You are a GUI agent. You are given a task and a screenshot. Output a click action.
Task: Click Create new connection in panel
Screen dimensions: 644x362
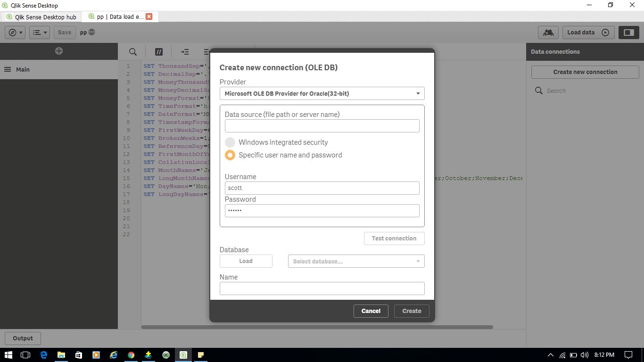tap(585, 72)
